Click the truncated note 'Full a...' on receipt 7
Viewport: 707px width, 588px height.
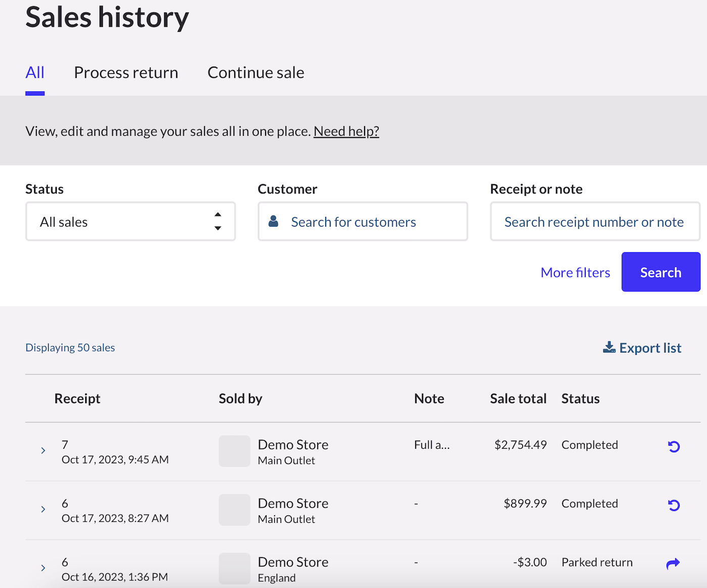pyautogui.click(x=432, y=445)
